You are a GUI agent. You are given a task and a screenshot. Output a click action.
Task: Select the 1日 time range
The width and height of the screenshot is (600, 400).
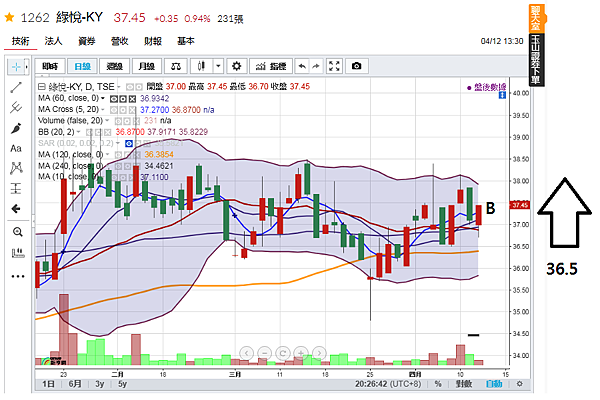point(48,384)
